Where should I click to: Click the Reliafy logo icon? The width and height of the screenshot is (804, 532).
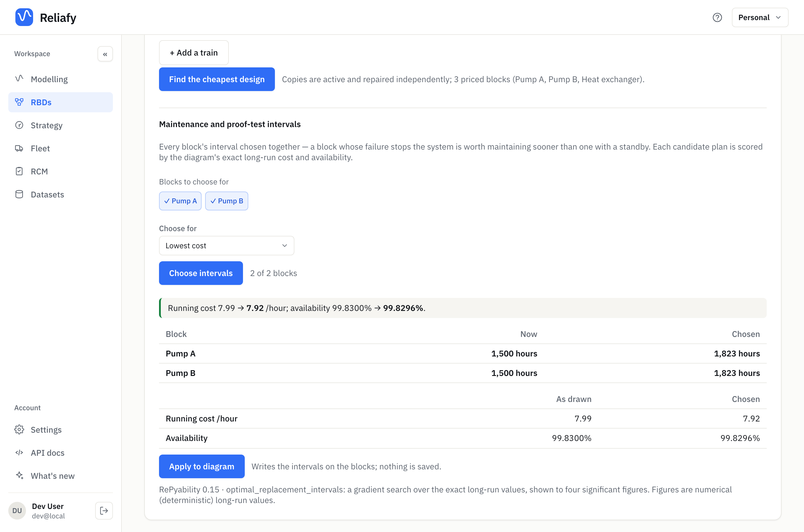pyautogui.click(x=24, y=17)
